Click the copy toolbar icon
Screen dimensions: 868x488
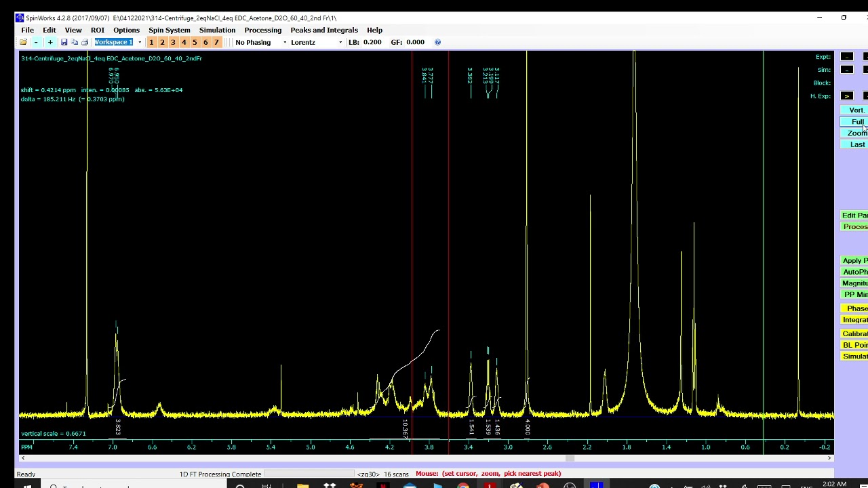pos(74,42)
